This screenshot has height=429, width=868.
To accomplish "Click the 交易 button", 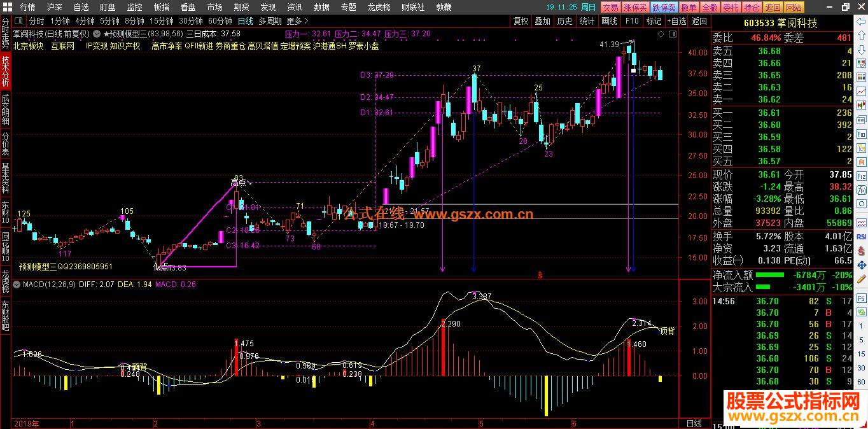I will tap(610, 7).
